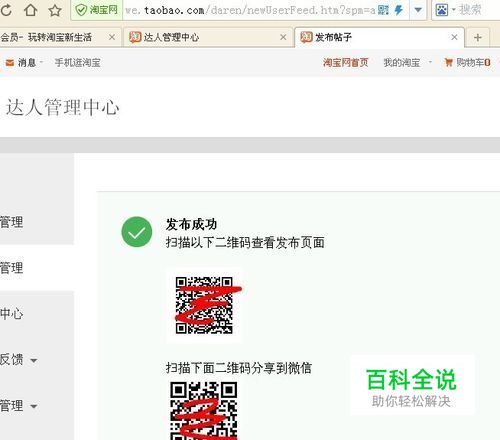Expand the 反馈 sidebar arrow
500x440 pixels.
(x=33, y=360)
